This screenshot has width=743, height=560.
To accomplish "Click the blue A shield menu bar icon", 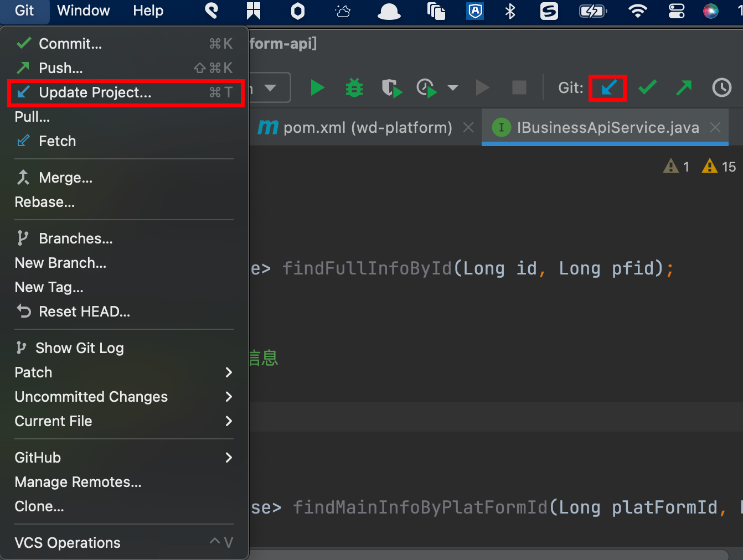I will [x=475, y=11].
